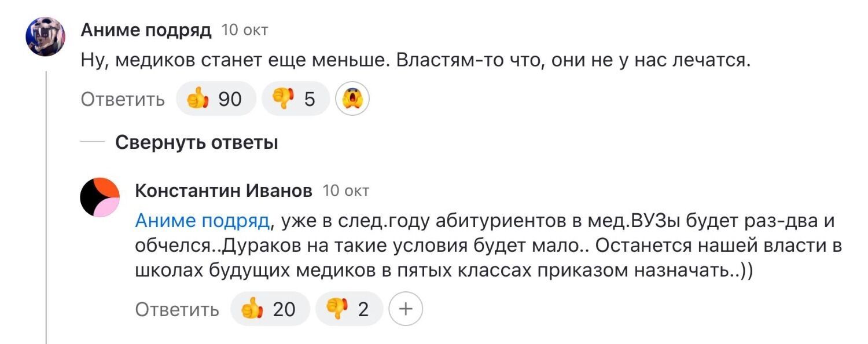Viewport: 868px width, 344px height.
Task: Open Константин Иванов's profile name
Action: click(x=223, y=190)
